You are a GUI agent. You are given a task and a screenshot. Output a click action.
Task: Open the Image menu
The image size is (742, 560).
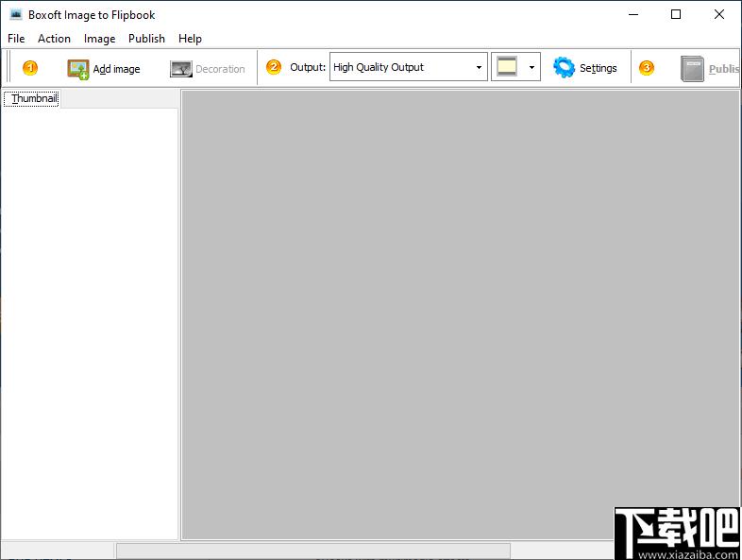point(99,39)
